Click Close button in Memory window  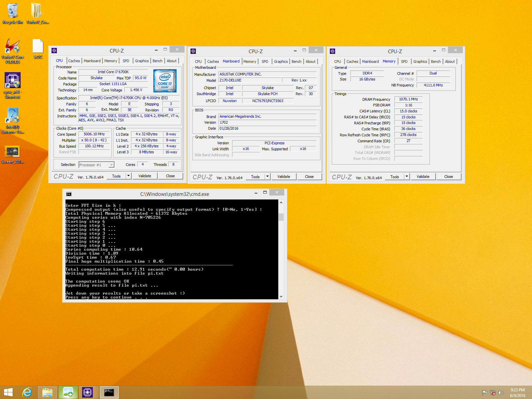(449, 177)
